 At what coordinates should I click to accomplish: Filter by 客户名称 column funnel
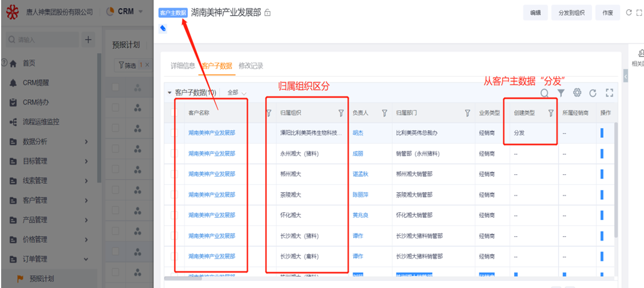269,113
